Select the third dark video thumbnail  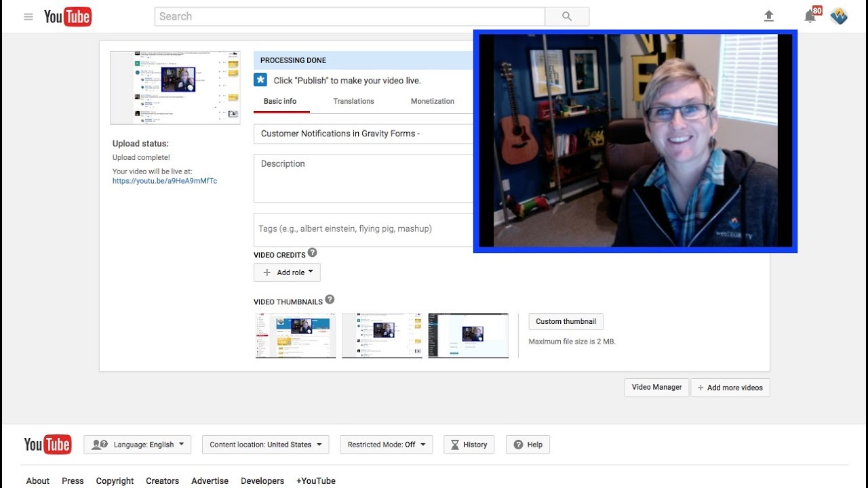click(x=468, y=335)
